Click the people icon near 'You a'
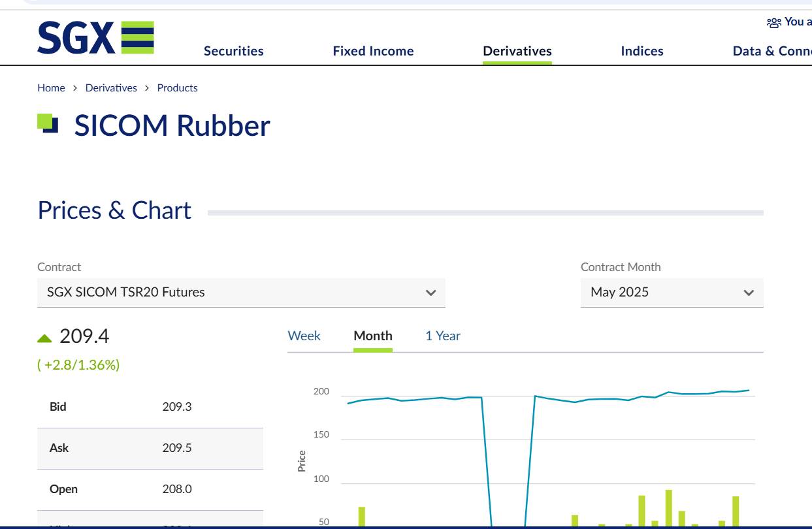Image resolution: width=812 pixels, height=529 pixels. (x=774, y=22)
